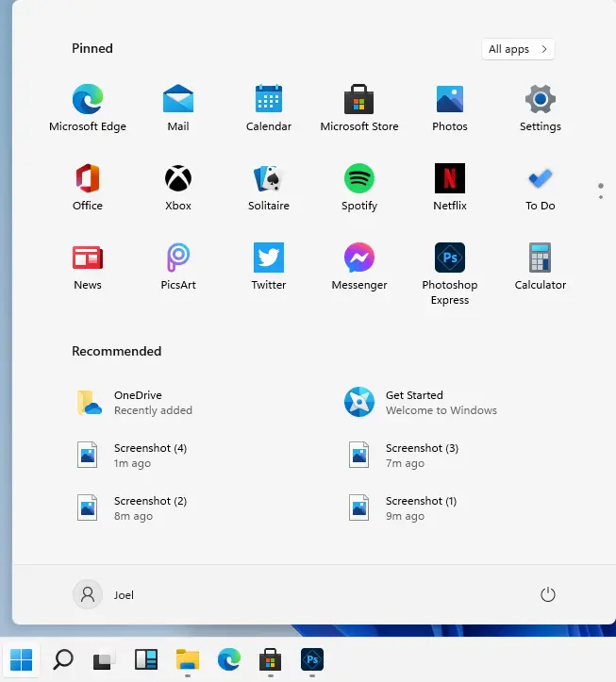Click the Power button
616x682 pixels.
[x=548, y=594]
